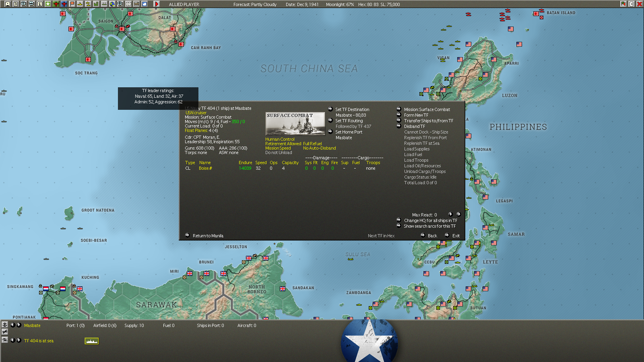This screenshot has height=362, width=644.
Task: Click the airplane icon in bottom-left panel
Action: pyautogui.click(x=5, y=332)
